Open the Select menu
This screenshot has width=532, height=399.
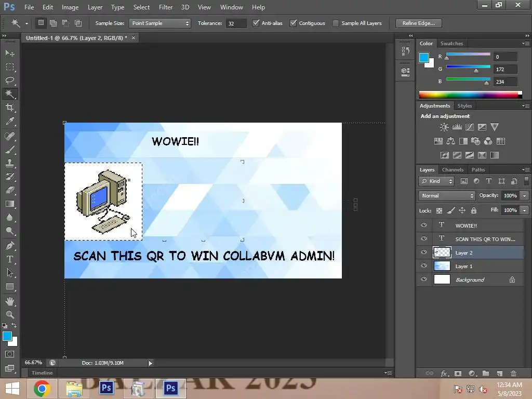click(141, 7)
